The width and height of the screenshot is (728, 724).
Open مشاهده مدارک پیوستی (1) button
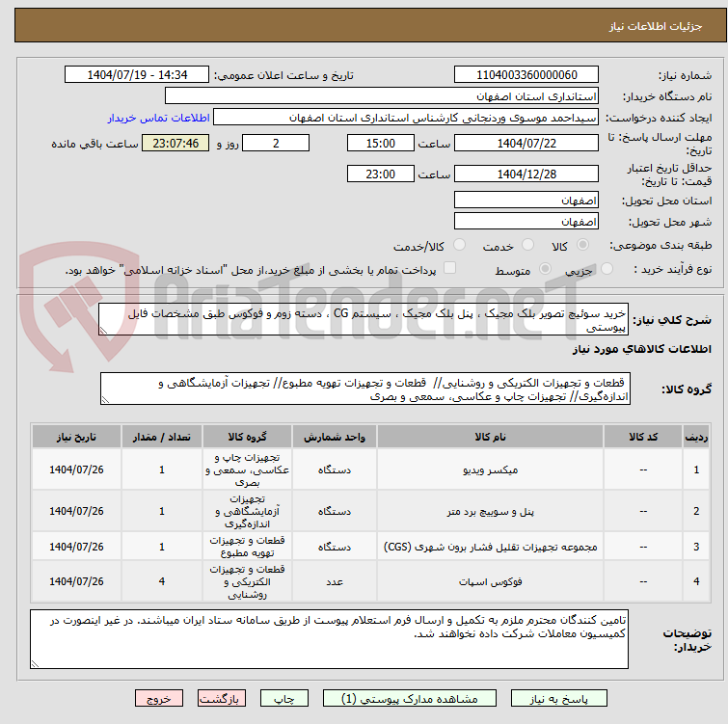click(410, 698)
